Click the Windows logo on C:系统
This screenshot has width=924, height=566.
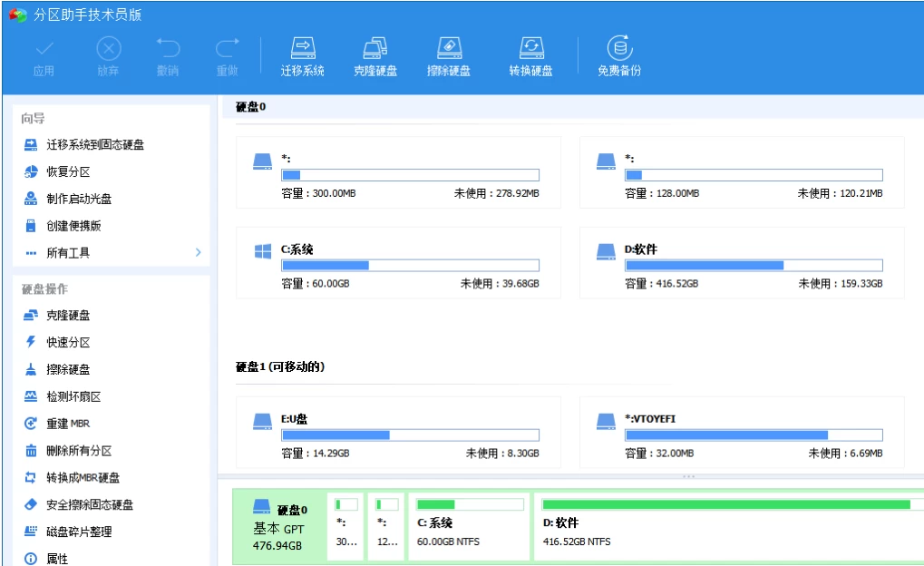pos(263,251)
